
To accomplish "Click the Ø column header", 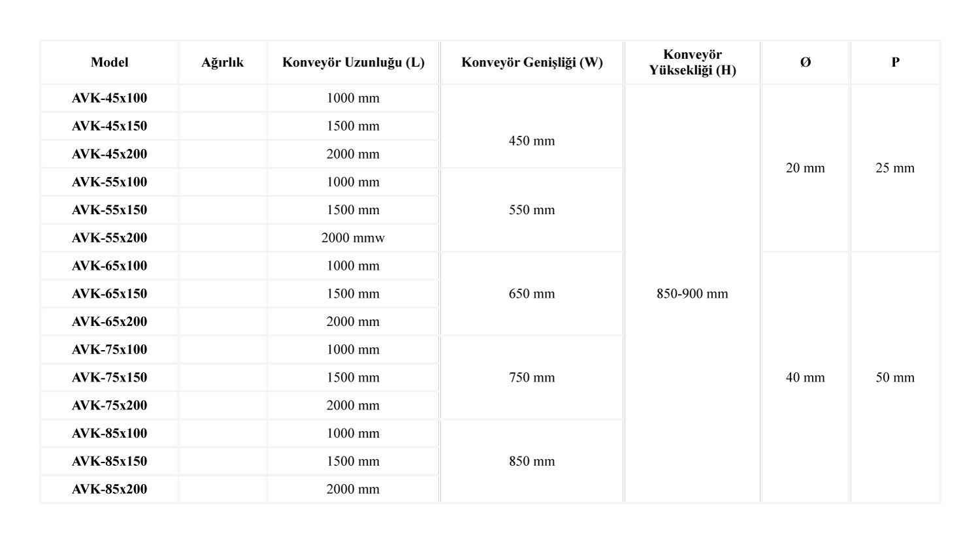I will 805,62.
